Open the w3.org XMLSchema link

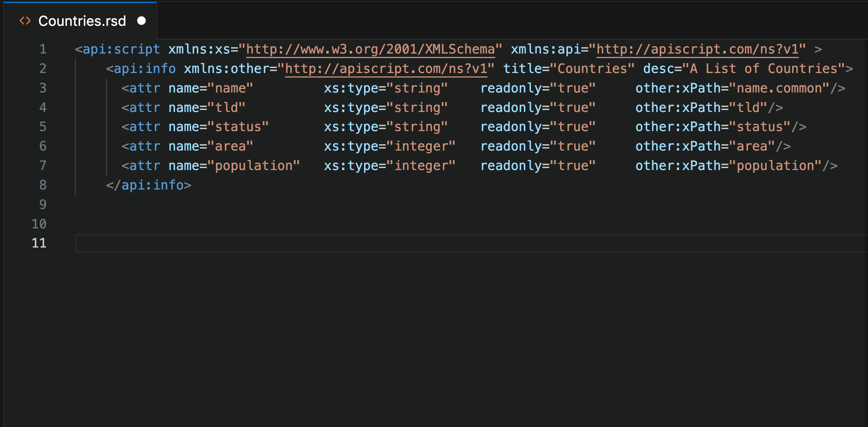point(370,49)
